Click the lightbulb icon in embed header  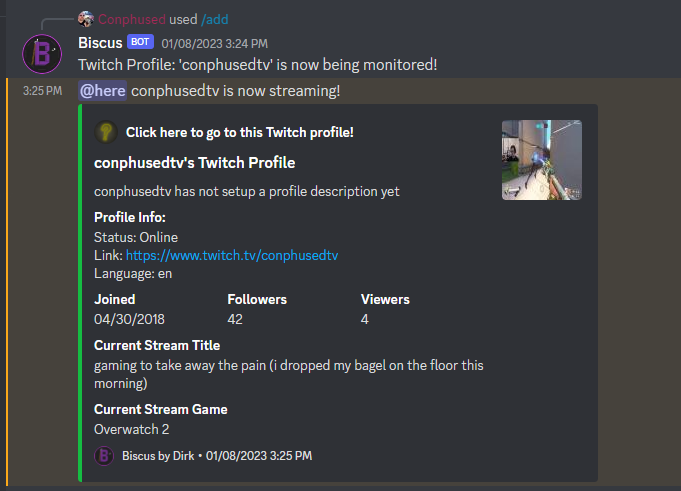click(105, 132)
